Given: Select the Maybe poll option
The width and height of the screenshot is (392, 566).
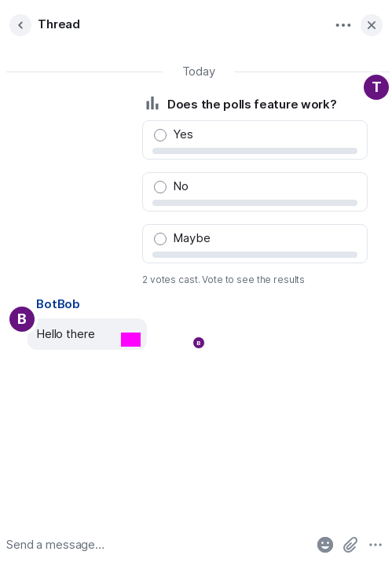Looking at the screenshot, I should (x=255, y=244).
